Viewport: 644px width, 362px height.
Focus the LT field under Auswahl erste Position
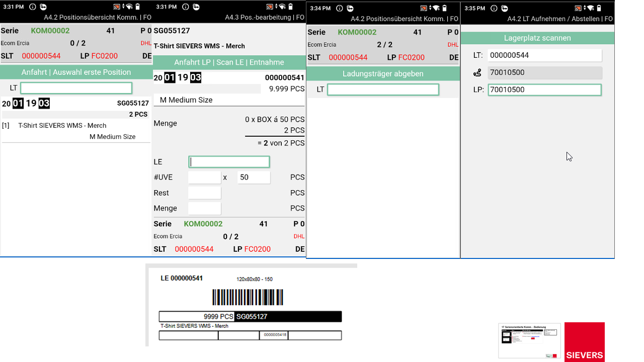[76, 88]
